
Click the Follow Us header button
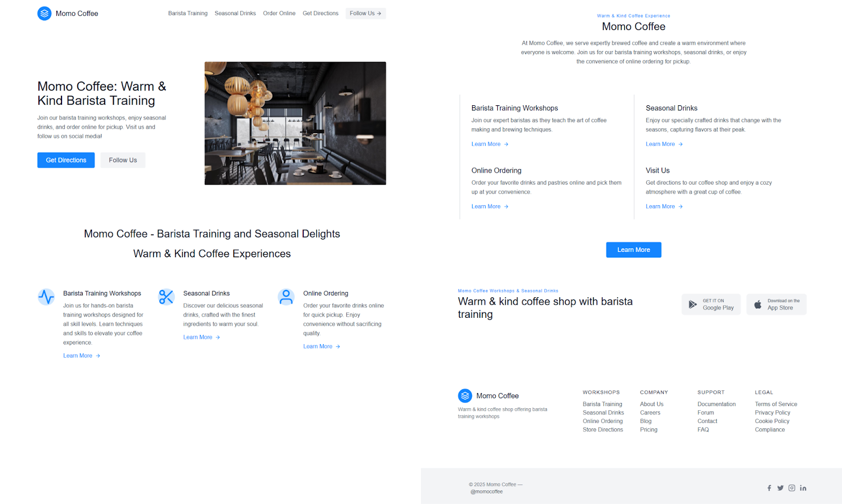[x=366, y=13]
